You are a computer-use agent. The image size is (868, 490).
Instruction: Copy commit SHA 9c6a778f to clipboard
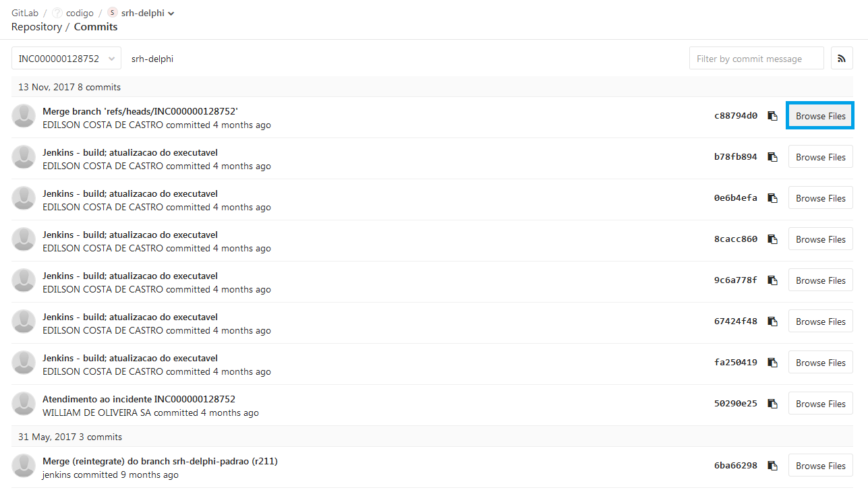(x=773, y=280)
